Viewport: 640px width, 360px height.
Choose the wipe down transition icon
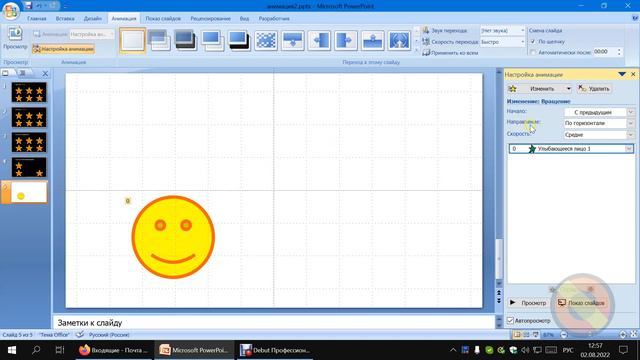(x=292, y=40)
